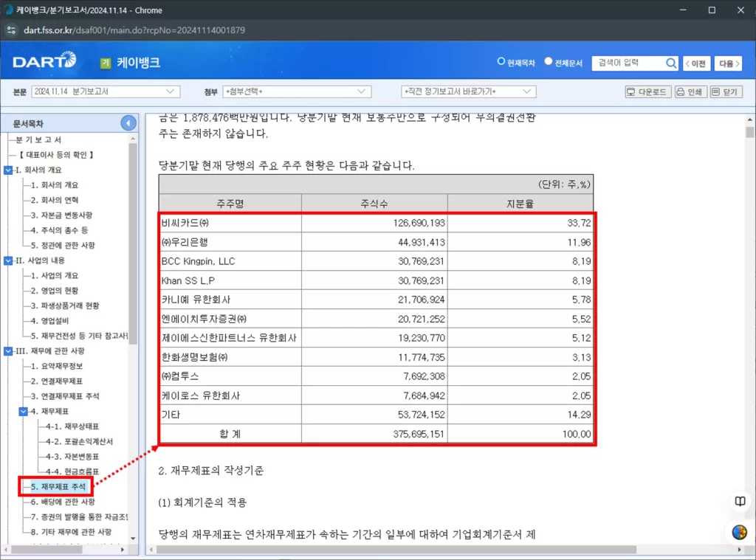Open 1. 요약재무정보 tree item
The image size is (756, 560).
pyautogui.click(x=57, y=366)
